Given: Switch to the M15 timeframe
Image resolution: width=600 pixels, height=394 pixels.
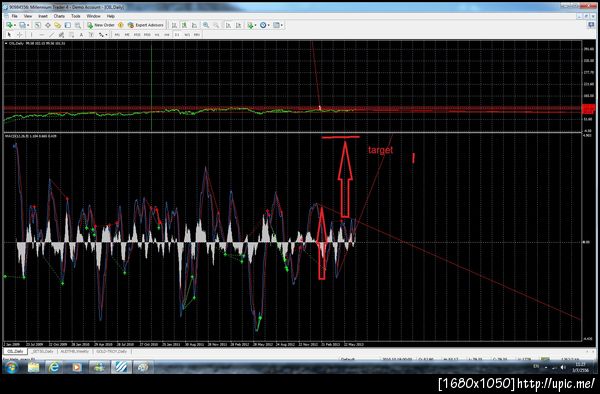Looking at the screenshot, I should 137,35.
